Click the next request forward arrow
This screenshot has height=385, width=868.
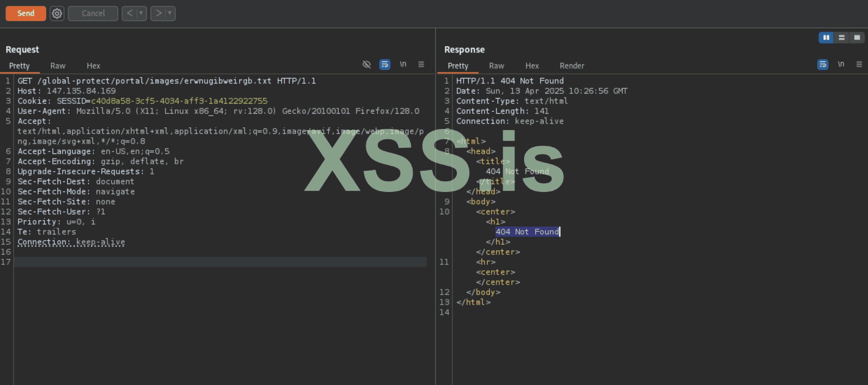point(158,13)
